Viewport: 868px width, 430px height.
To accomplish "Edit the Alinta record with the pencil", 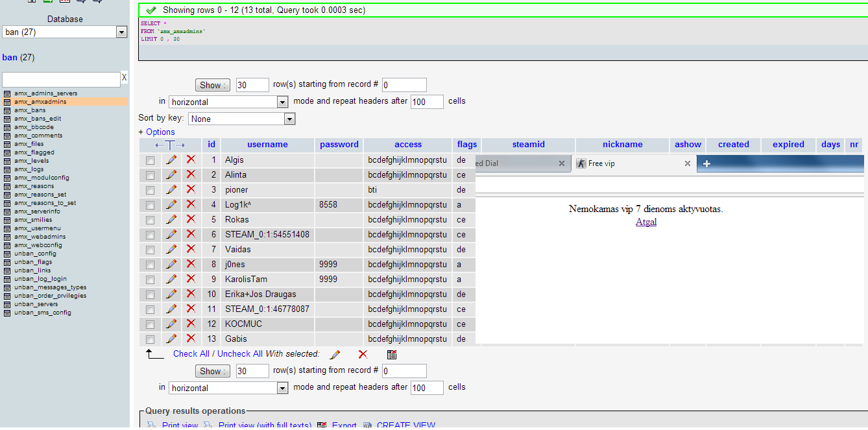I will pos(171,174).
